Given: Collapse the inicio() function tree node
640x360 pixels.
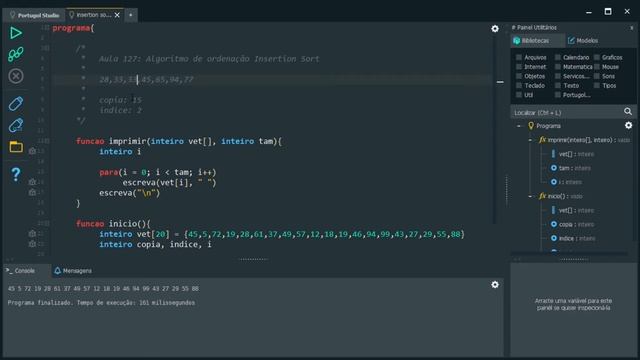Looking at the screenshot, I should pyautogui.click(x=530, y=196).
